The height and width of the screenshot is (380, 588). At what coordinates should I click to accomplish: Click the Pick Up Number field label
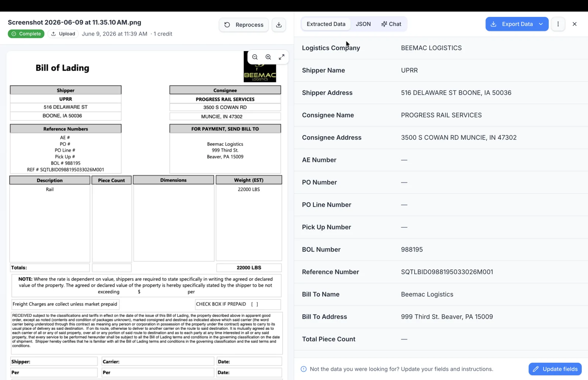click(x=326, y=227)
